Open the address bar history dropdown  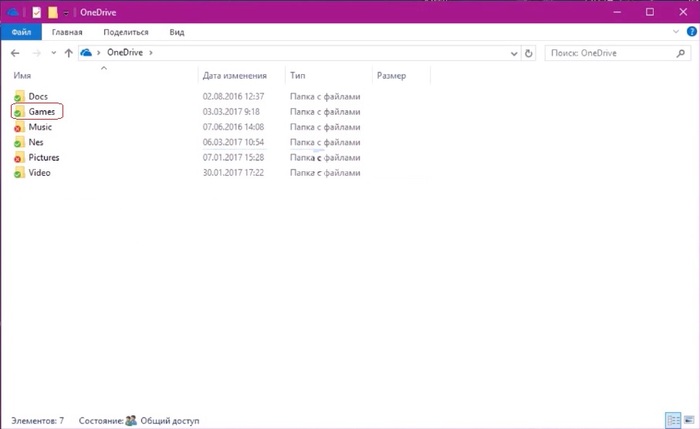514,54
